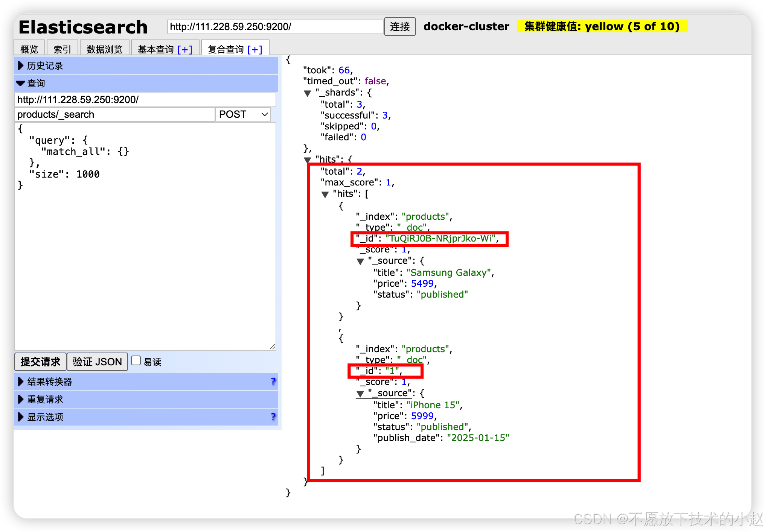Collapse the 查询 query section
The image size is (765, 532).
coord(21,84)
